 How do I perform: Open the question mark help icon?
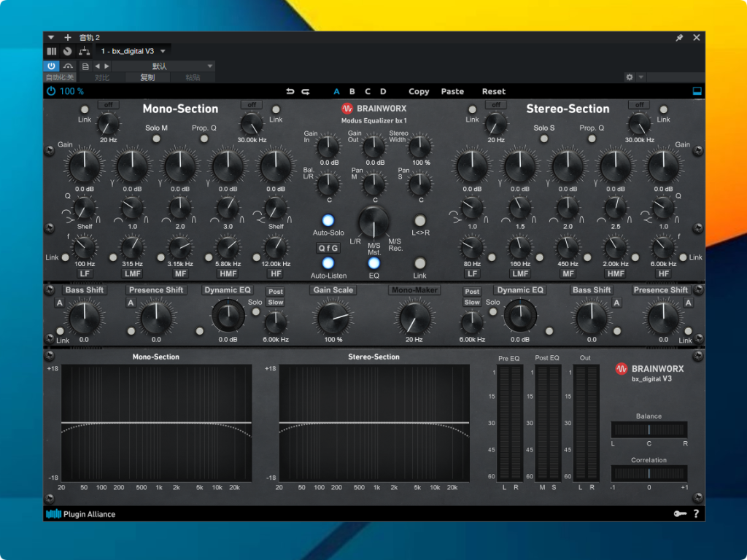point(697,514)
